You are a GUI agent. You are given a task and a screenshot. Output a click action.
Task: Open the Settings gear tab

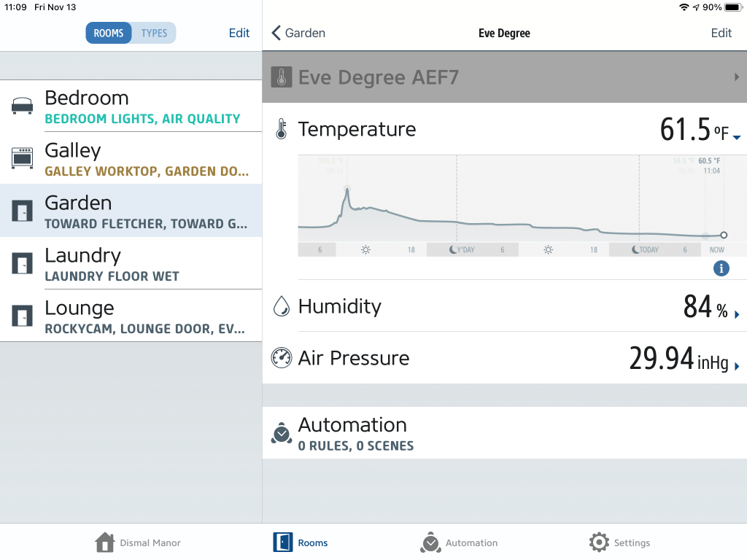point(619,542)
